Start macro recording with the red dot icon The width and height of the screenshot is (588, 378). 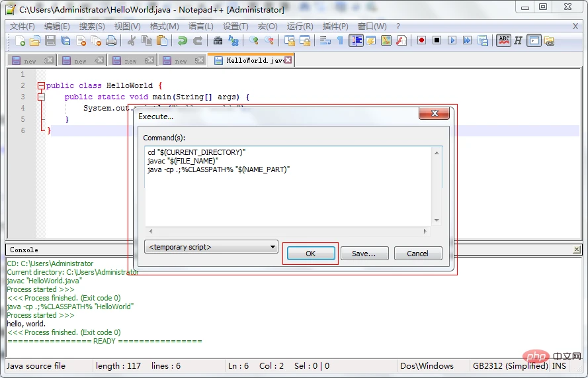[421, 40]
